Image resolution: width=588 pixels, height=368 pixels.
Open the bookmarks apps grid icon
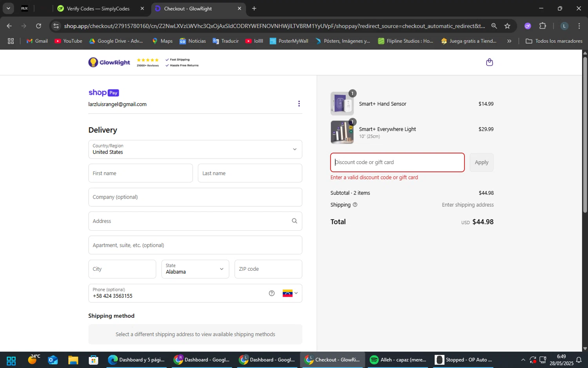click(x=11, y=41)
